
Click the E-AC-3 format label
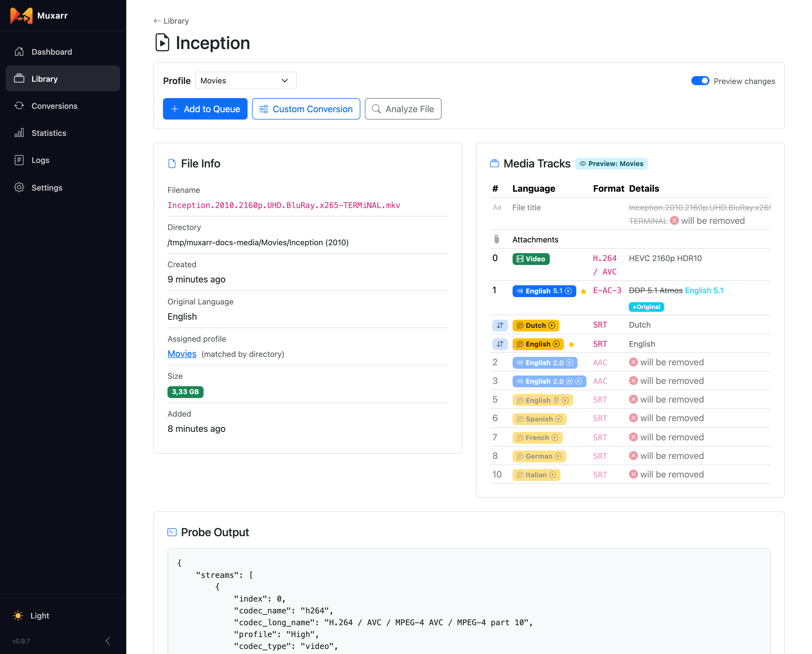coord(607,290)
